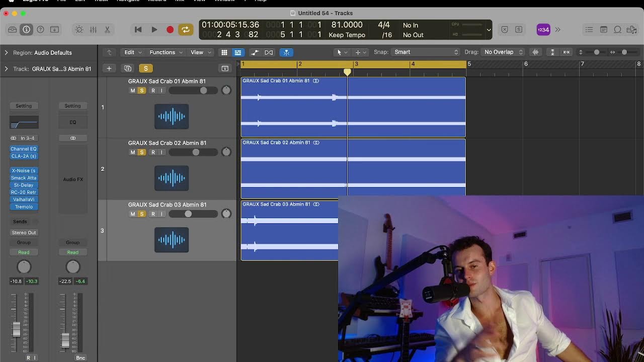Mute GRAUX Sad Crab 03 track
Viewport: 644px width, 362px height.
pos(133,214)
